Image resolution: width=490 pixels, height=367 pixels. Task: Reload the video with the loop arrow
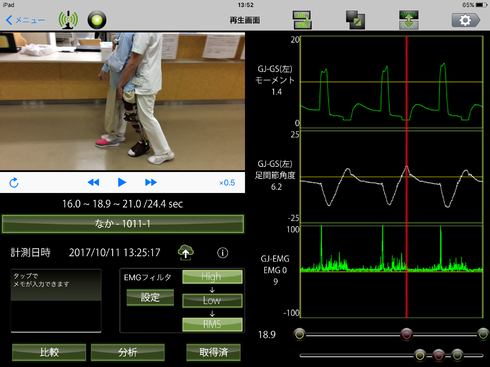click(14, 183)
